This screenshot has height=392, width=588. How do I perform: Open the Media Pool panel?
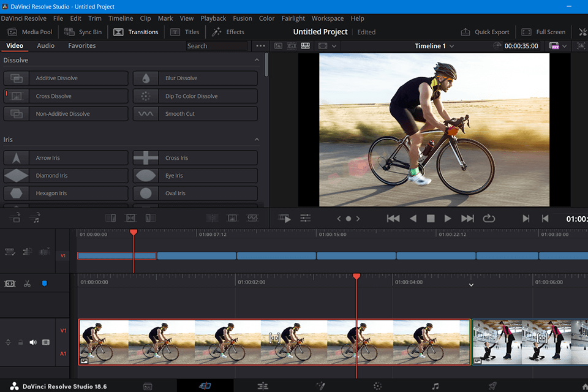tap(29, 32)
